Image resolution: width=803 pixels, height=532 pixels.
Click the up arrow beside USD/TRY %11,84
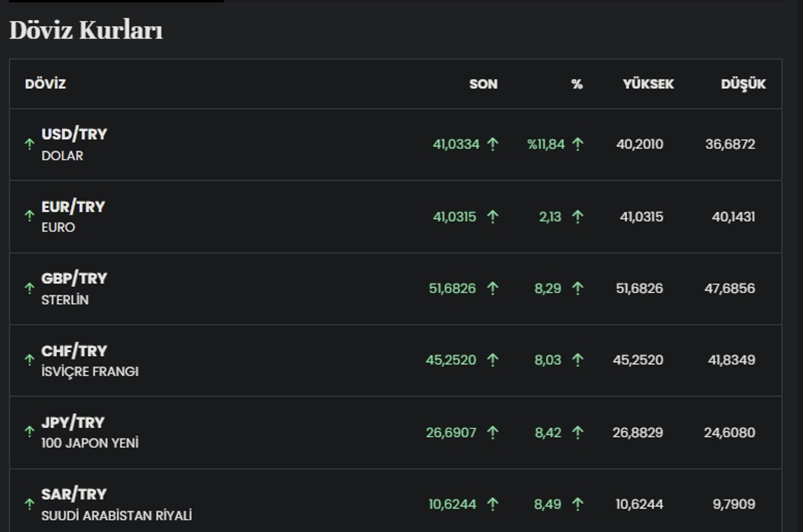point(577,144)
